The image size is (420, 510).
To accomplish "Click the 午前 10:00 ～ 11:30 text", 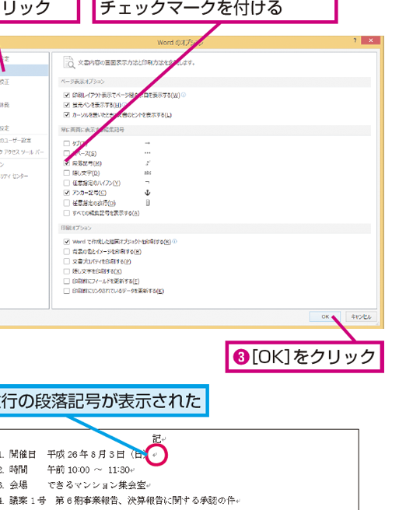I will (x=89, y=470).
